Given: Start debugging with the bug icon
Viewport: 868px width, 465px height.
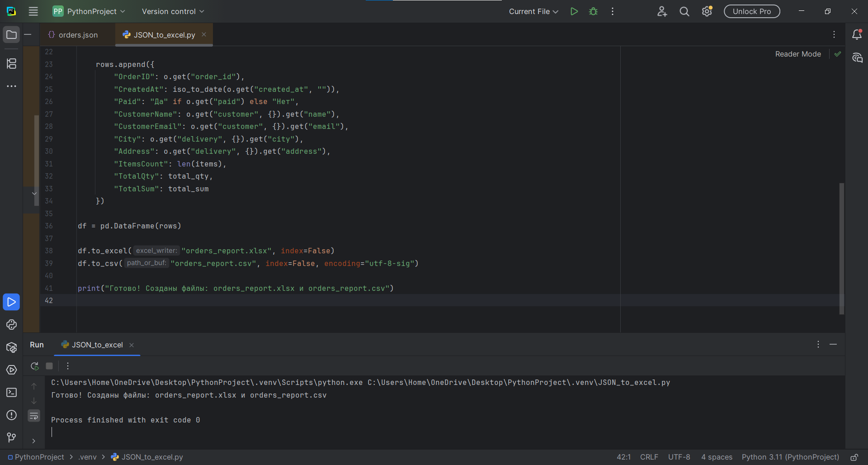Looking at the screenshot, I should (x=593, y=11).
